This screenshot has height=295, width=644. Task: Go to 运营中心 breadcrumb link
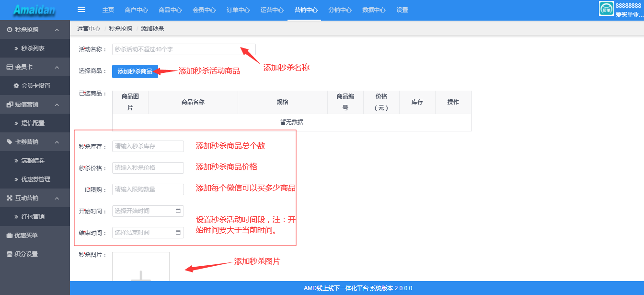89,29
